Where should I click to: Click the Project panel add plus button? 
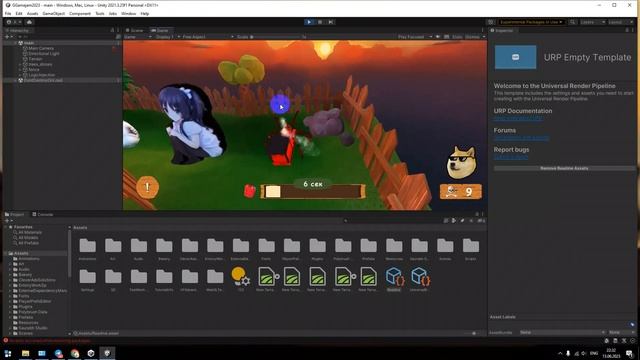pyautogui.click(x=7, y=221)
